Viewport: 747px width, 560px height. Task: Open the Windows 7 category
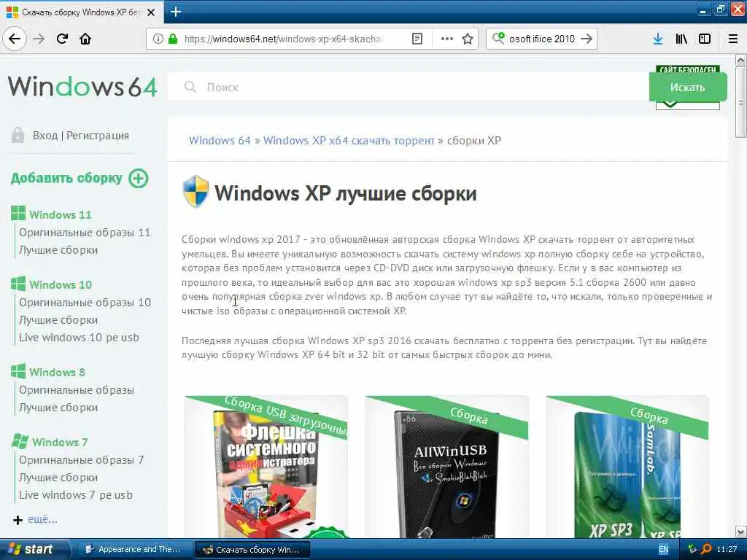[x=60, y=443]
